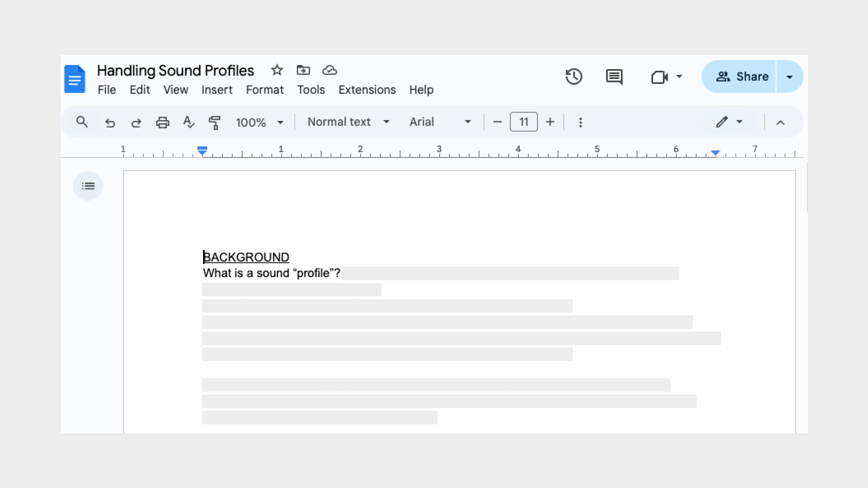Open the Insert menu
The height and width of the screenshot is (488, 868).
pos(217,90)
